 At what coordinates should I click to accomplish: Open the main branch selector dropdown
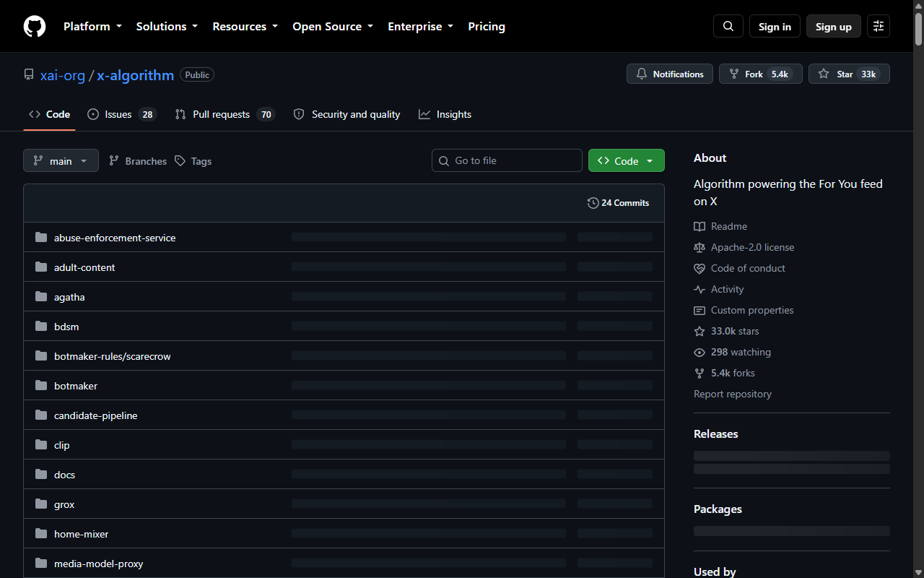61,160
